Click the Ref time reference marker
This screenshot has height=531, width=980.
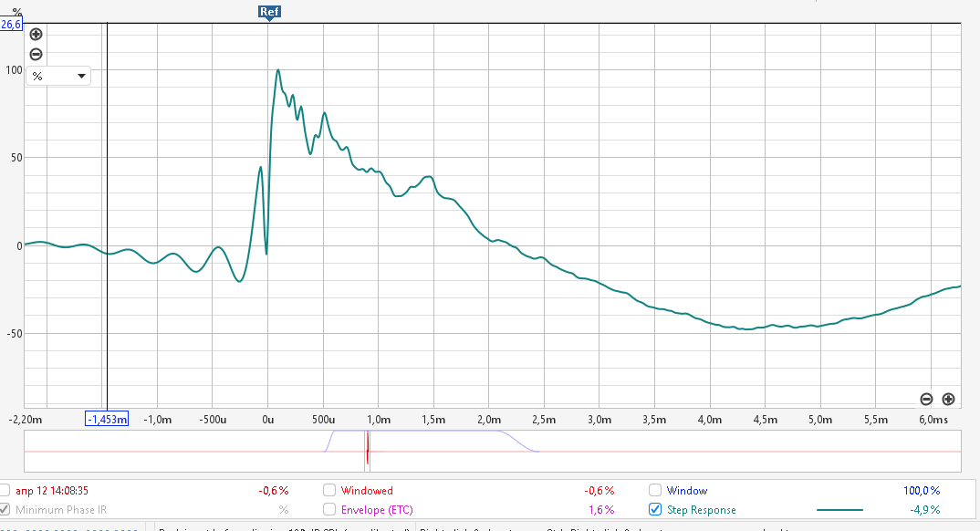click(268, 12)
